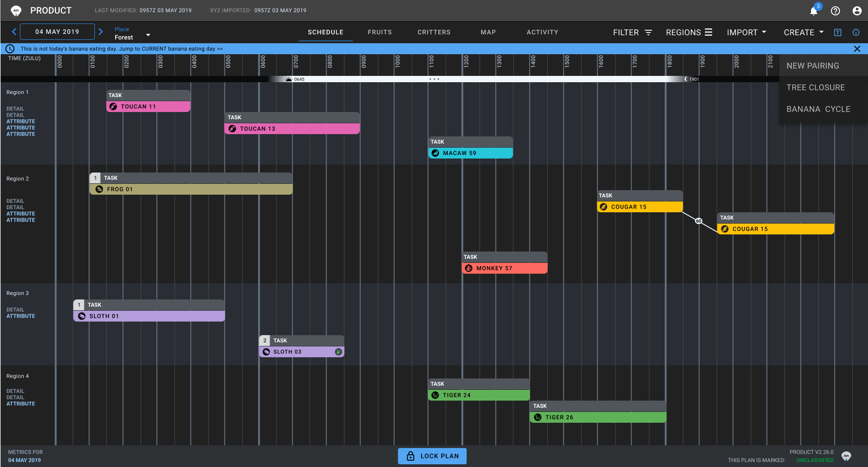Screen dimensions: 868x467
Task: Click the Tiger 24 icon
Action: (x=435, y=395)
